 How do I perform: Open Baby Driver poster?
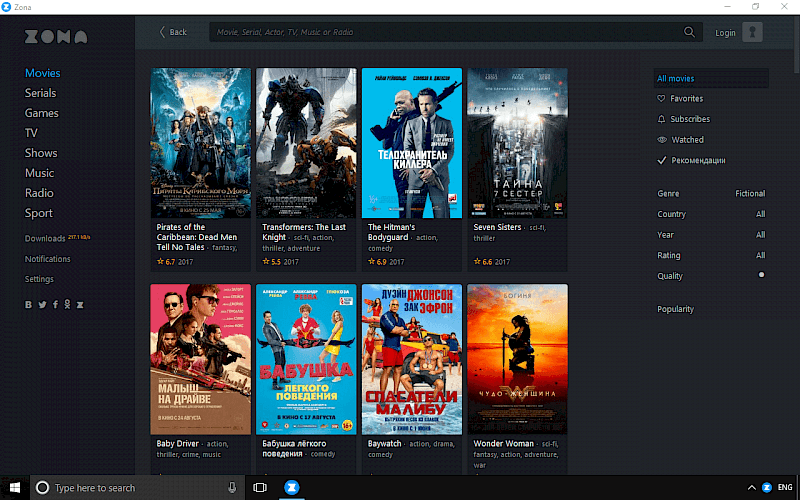(201, 359)
